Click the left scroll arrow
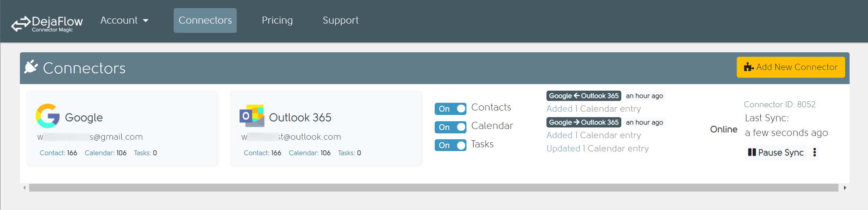Viewport: 868px width, 210px height. (24, 188)
